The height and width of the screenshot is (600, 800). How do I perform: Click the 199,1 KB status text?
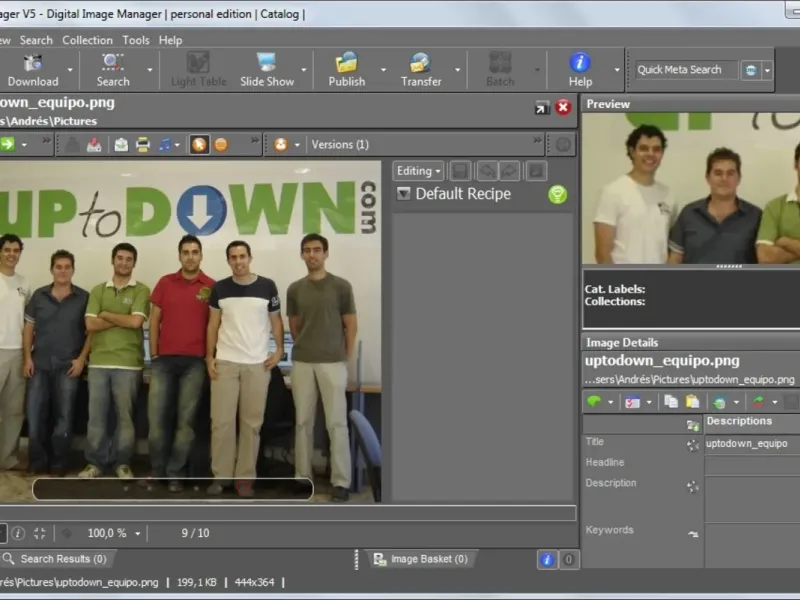pos(197,582)
